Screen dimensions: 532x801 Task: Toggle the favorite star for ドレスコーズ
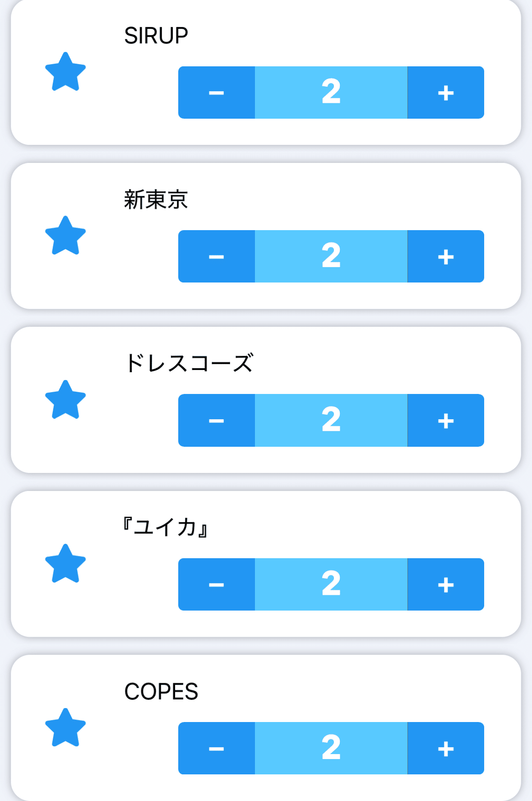click(65, 400)
